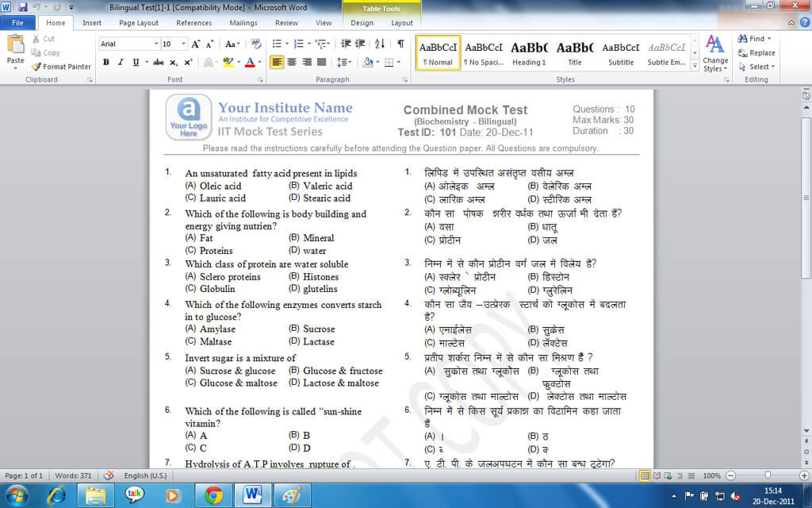Open the Table Tools Layout tab
Screen dimensions: 812x508
point(402,23)
